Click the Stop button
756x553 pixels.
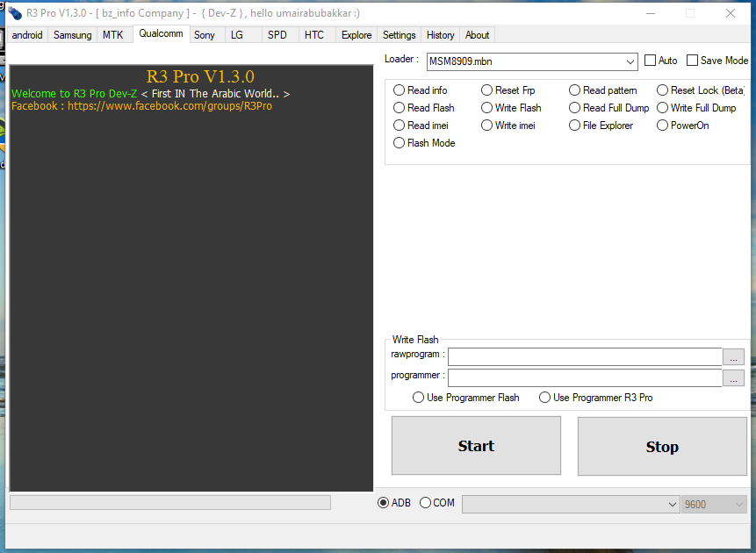662,447
